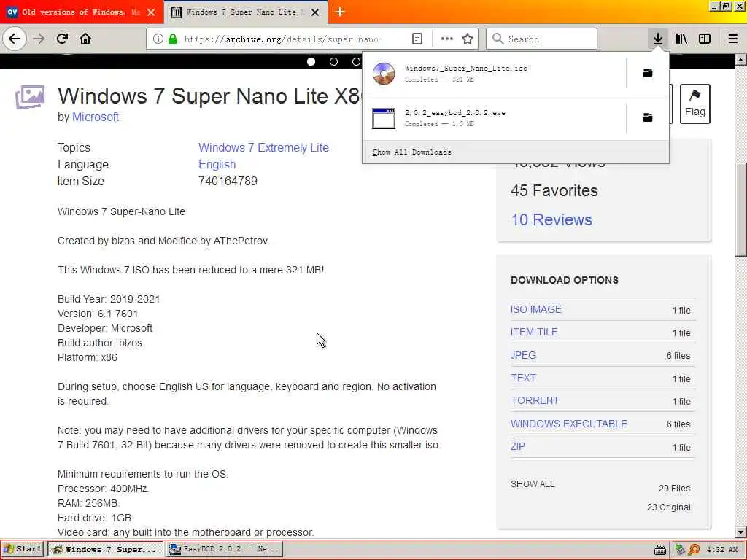Click the forward navigation arrow
Screen dimensions: 747x560
pos(39,39)
